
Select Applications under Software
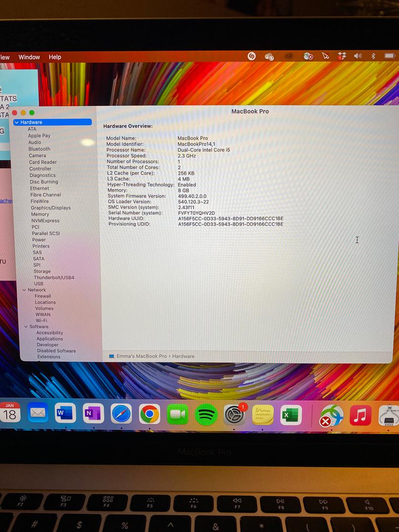pos(50,339)
